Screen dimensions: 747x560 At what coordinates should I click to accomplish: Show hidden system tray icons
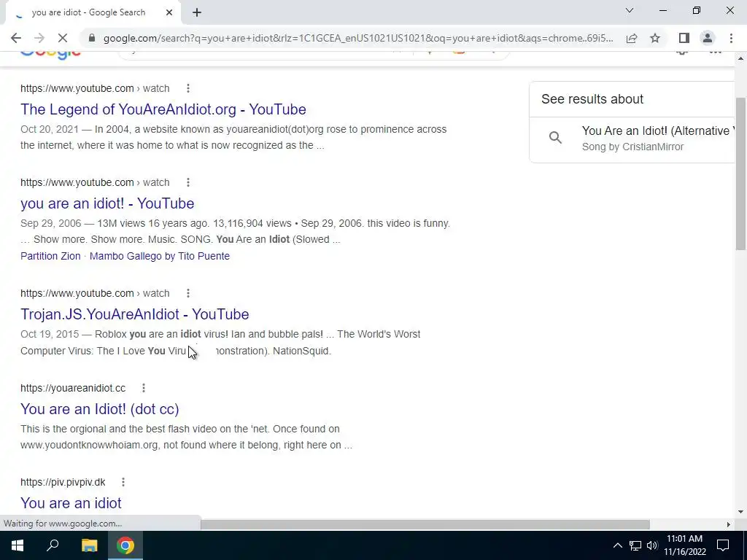tap(617, 545)
